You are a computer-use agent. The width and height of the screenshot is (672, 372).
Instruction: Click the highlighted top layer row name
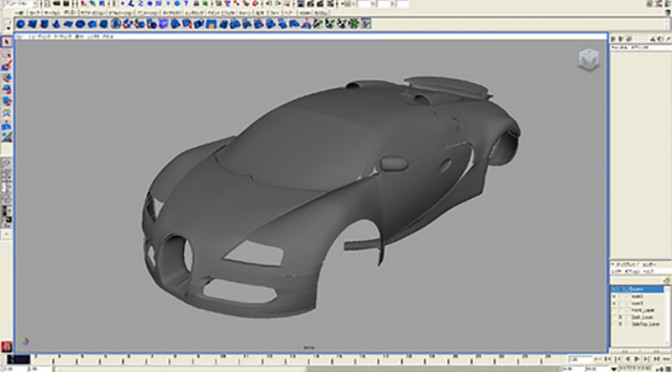tap(637, 290)
